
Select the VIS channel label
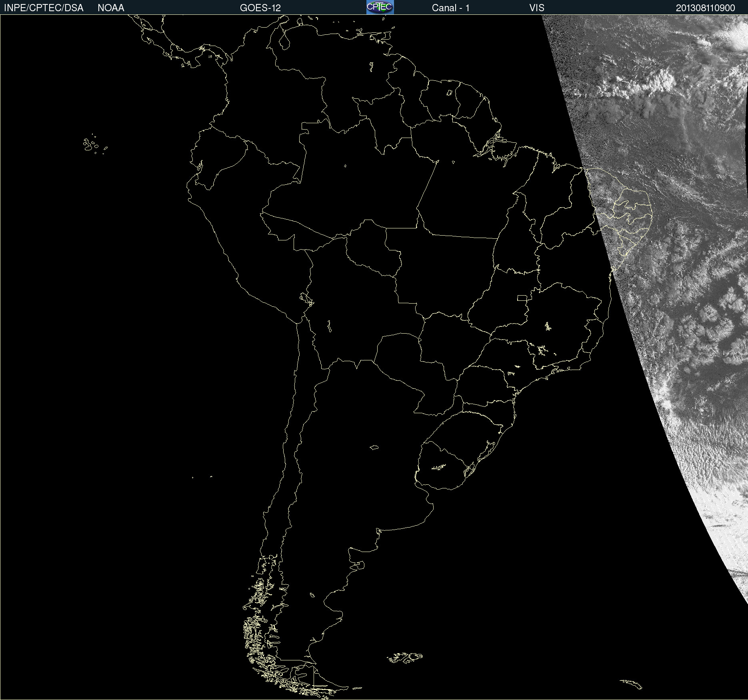(x=537, y=8)
